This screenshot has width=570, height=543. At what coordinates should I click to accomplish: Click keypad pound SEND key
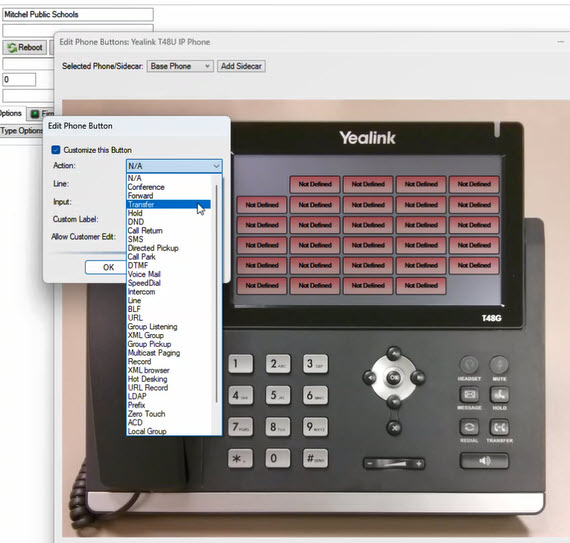(x=315, y=458)
